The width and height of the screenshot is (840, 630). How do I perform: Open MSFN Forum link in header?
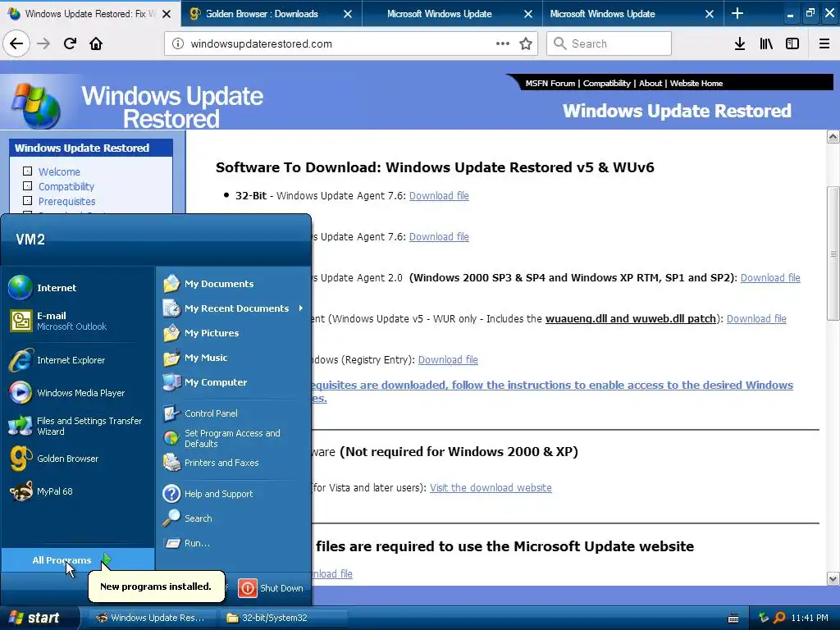pyautogui.click(x=550, y=83)
